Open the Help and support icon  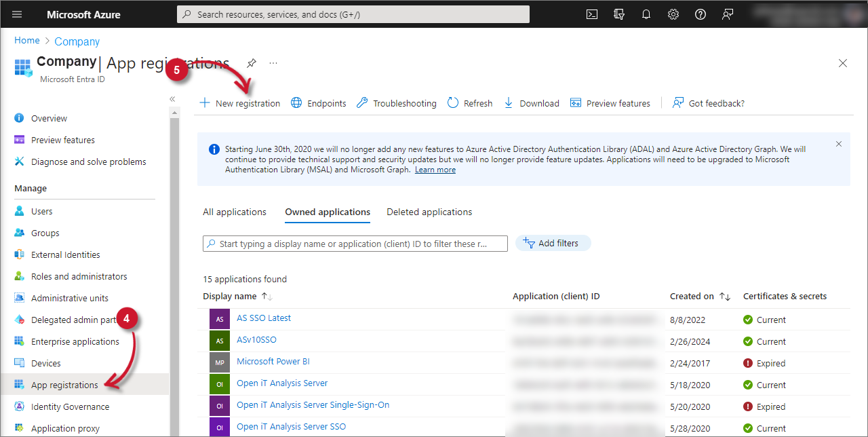(700, 14)
